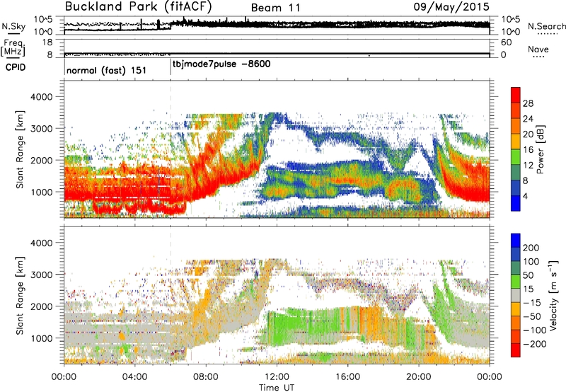Image resolution: width=566 pixels, height=392 pixels.
Task: Pick the green 15–50 velocity colorbar segment
Action: (x=516, y=282)
